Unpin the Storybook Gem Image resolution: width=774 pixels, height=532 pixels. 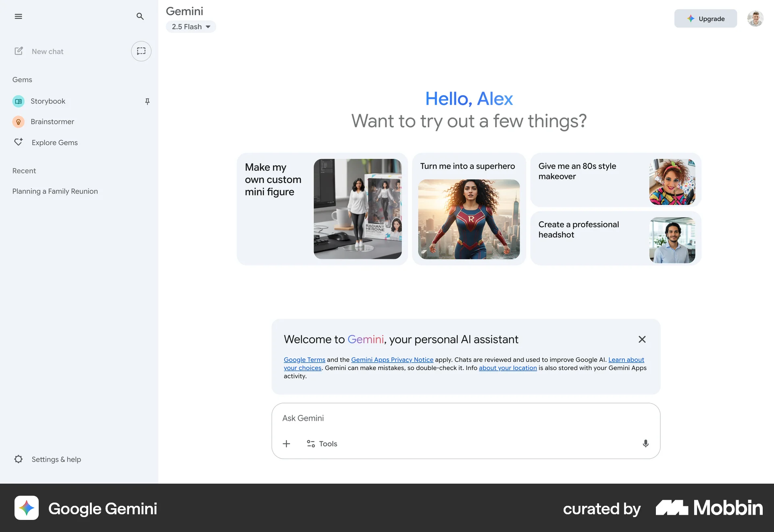147,102
